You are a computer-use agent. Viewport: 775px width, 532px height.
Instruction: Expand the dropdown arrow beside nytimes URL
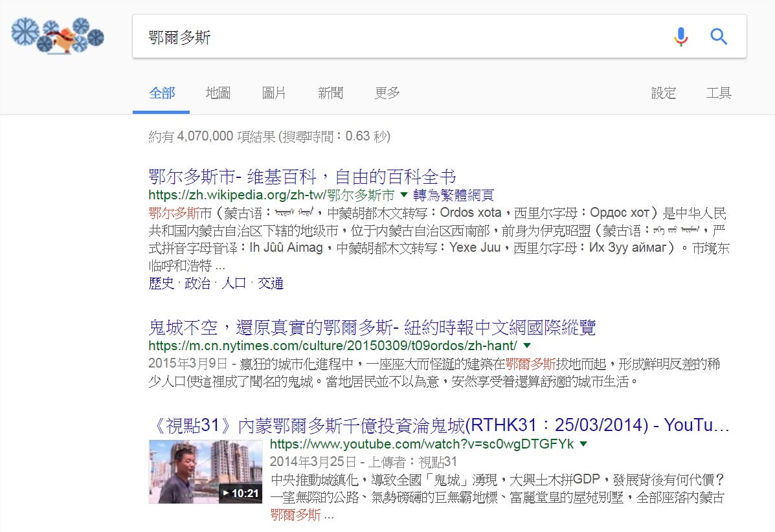(x=526, y=345)
